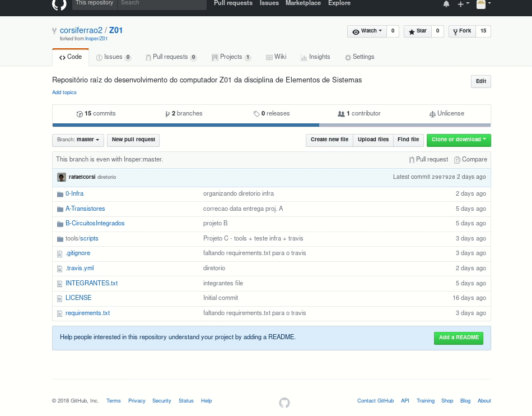Fork the Z01 repository
This screenshot has height=416, width=532.
[x=462, y=31]
